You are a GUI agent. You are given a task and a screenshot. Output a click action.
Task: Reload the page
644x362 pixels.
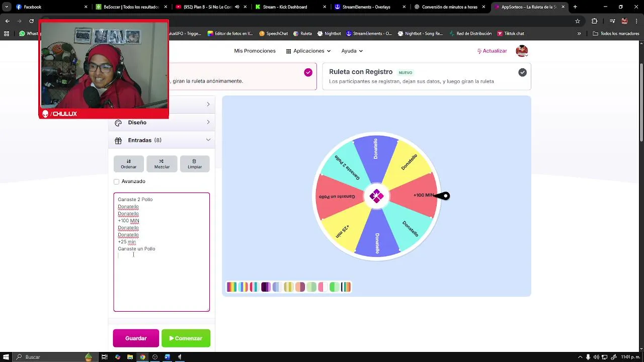[31, 21]
